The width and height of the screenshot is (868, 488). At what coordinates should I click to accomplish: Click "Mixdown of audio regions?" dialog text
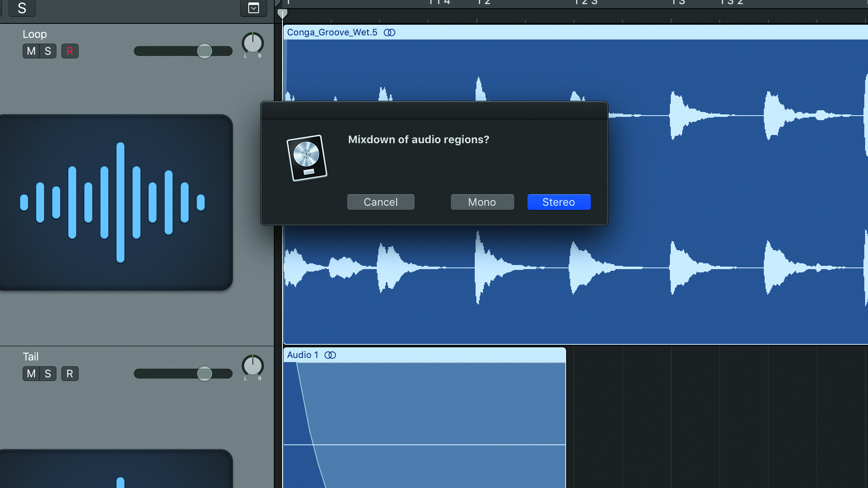pyautogui.click(x=419, y=139)
